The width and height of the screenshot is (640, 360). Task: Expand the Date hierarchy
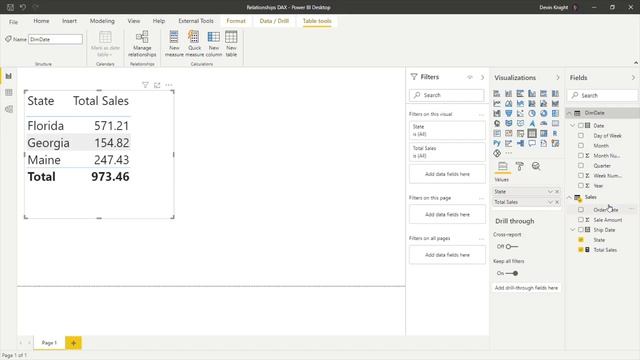coord(573,125)
